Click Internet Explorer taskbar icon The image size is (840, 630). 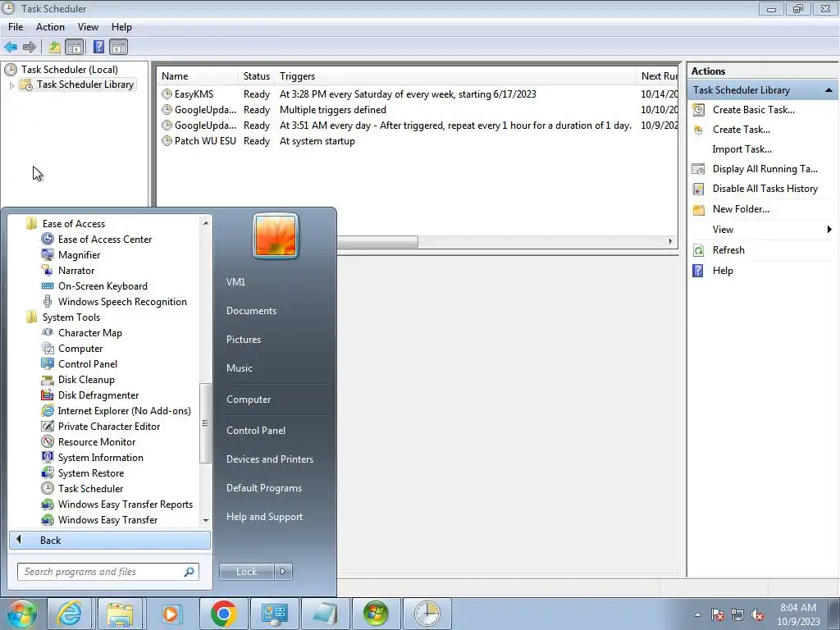coord(71,614)
